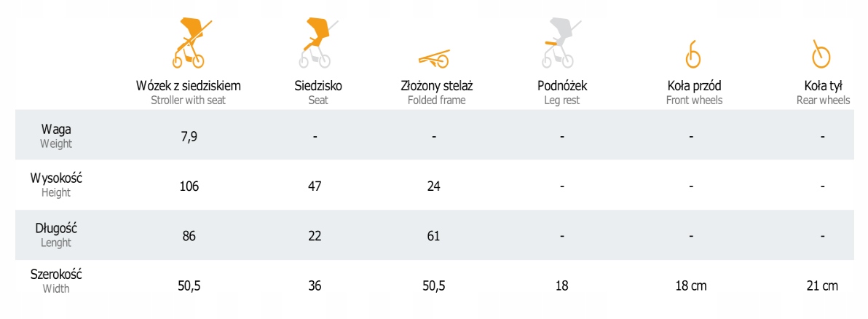The image size is (868, 319).
Task: Click the 'Wysokość' height row label
Action: pyautogui.click(x=56, y=178)
